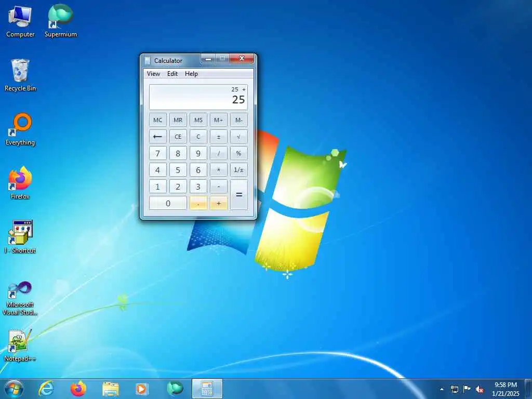Click the divide (/) button
The height and width of the screenshot is (399, 532).
(219, 153)
